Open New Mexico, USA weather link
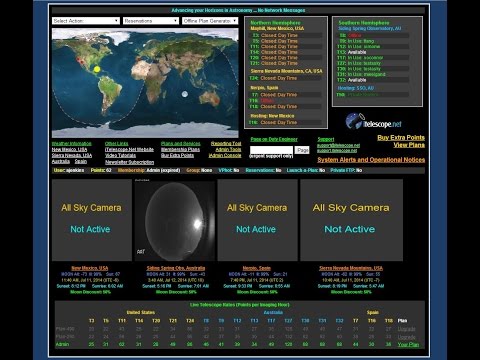 pyautogui.click(x=69, y=149)
